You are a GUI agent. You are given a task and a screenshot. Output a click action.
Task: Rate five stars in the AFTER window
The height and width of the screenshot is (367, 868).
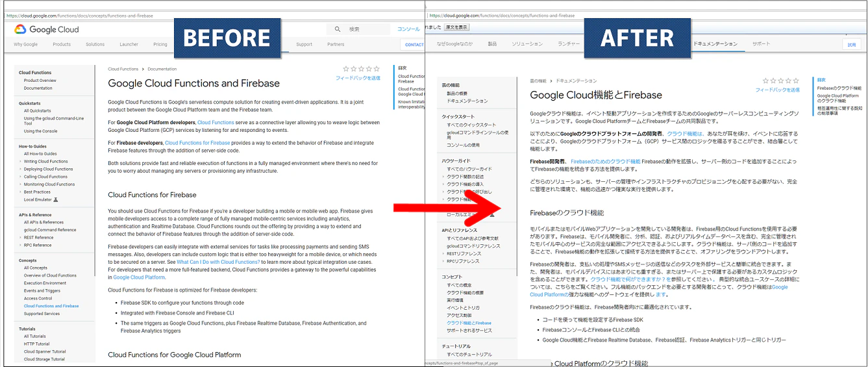coord(796,81)
